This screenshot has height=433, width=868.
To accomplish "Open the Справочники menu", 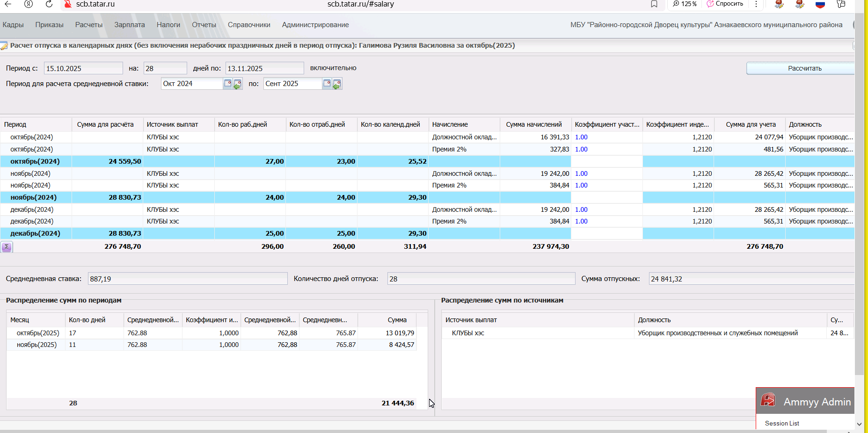I will 249,25.
